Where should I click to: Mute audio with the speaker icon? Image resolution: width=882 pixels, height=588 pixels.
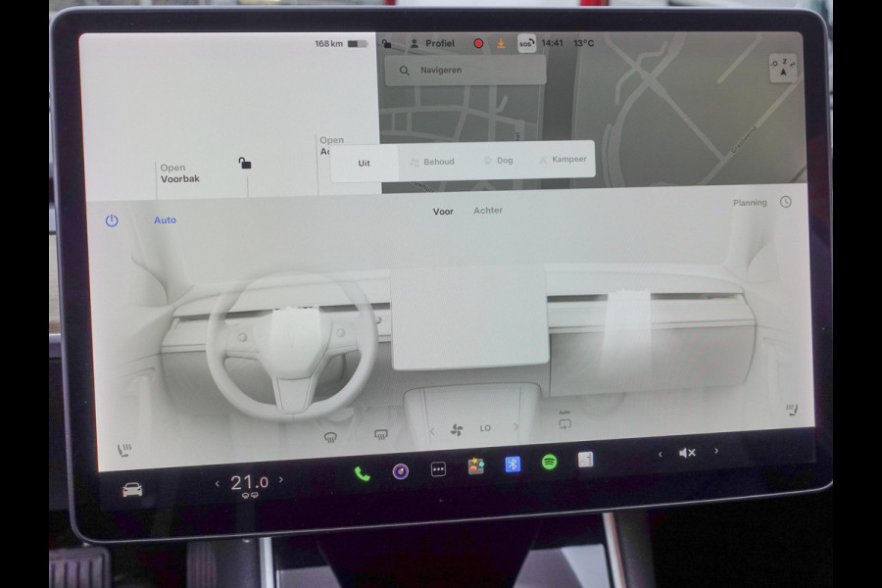click(x=686, y=452)
